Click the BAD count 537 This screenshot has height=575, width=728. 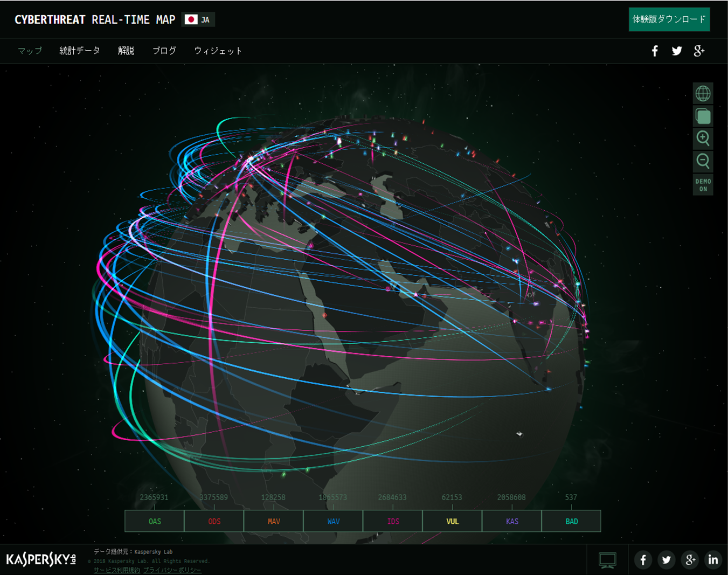571,497
